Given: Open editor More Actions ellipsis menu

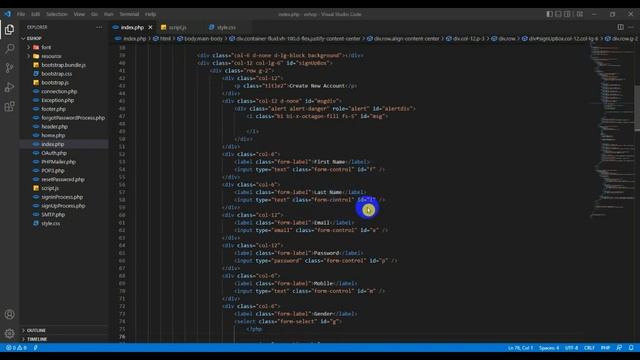Looking at the screenshot, I should click(x=631, y=27).
